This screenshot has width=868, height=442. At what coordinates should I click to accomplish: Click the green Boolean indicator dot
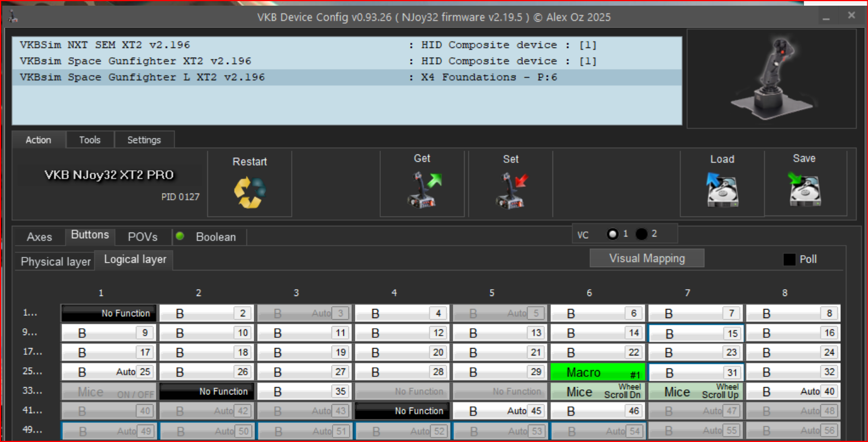point(180,237)
